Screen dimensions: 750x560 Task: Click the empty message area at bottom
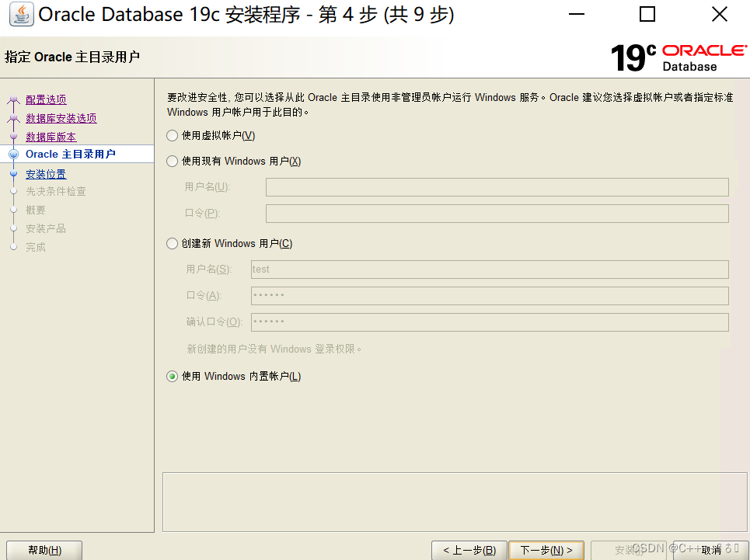coord(455,503)
